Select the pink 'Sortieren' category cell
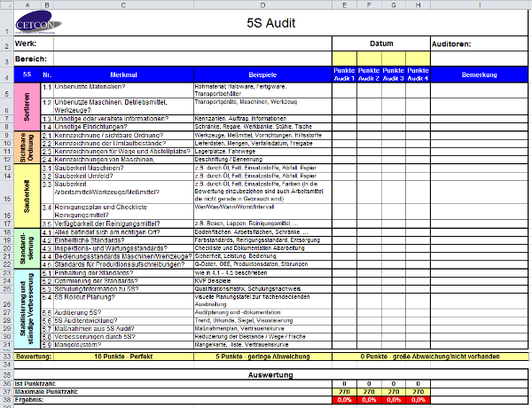The height and width of the screenshot is (408, 532). click(27, 106)
